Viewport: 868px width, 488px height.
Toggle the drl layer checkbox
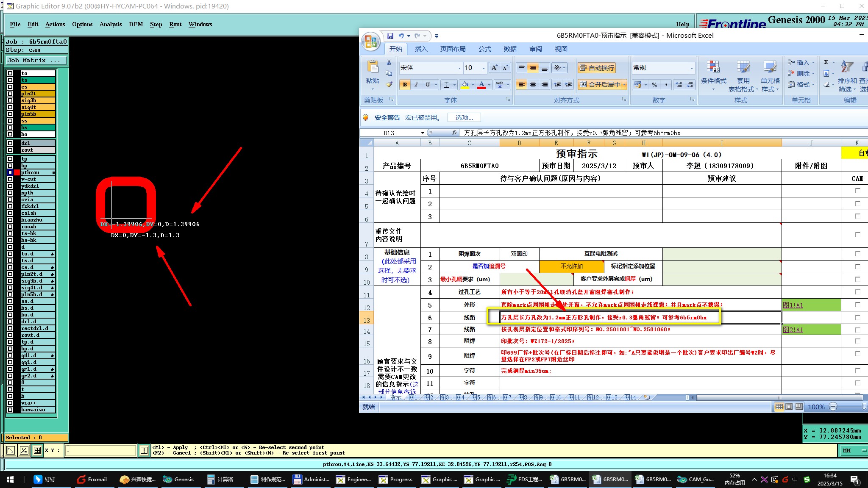(x=10, y=143)
